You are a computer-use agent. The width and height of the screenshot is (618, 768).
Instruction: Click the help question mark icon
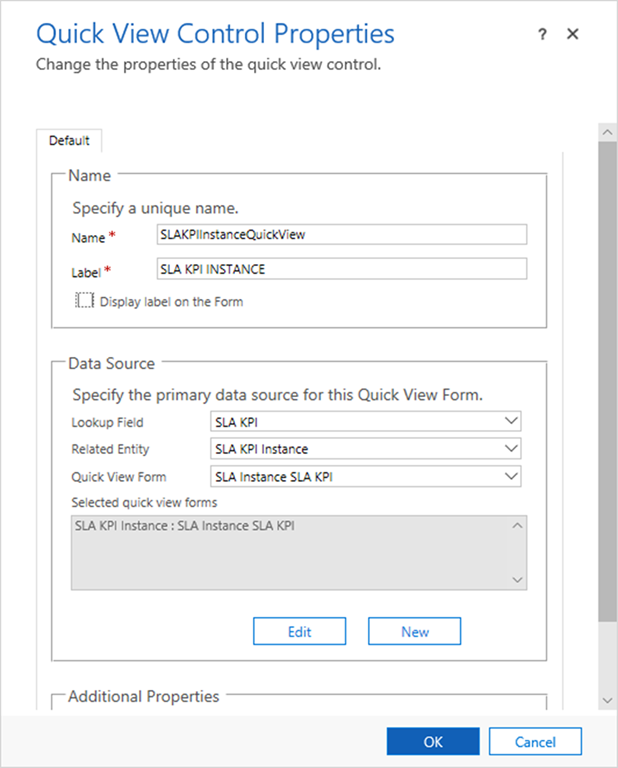(x=542, y=34)
